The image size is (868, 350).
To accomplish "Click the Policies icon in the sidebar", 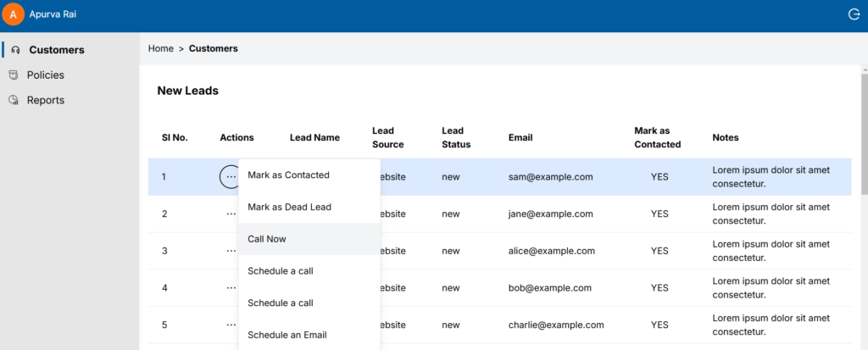I will point(14,75).
